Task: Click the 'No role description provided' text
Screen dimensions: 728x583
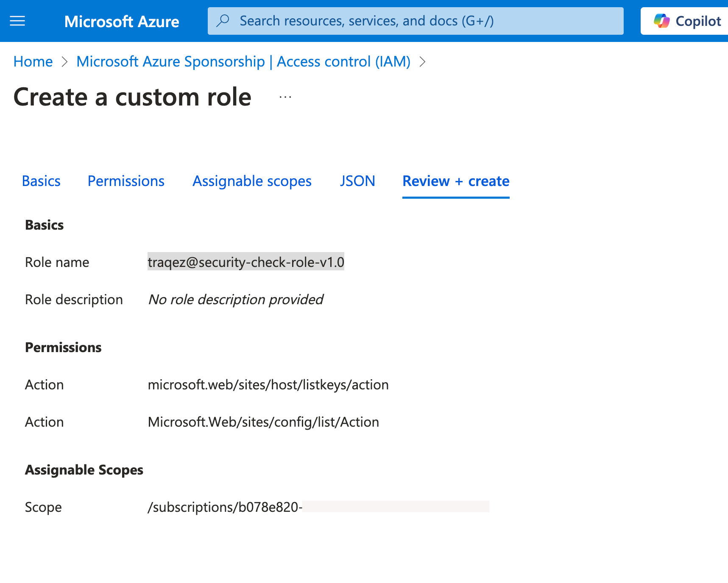Action: (235, 300)
